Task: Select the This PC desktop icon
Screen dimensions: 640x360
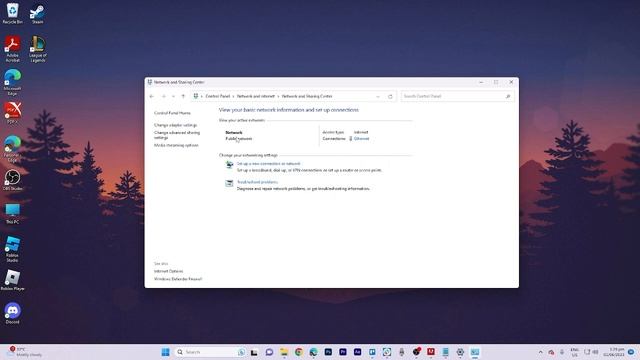Action: pyautogui.click(x=13, y=213)
